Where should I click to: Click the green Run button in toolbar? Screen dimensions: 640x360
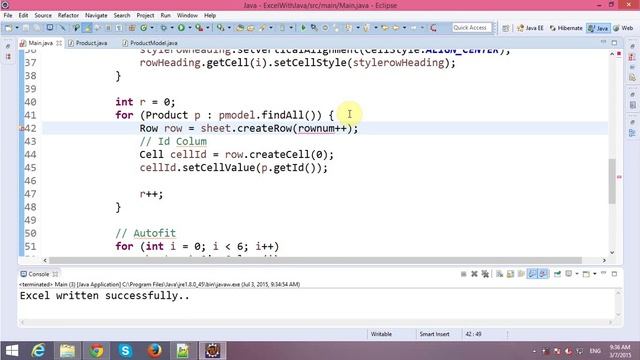[181, 28]
